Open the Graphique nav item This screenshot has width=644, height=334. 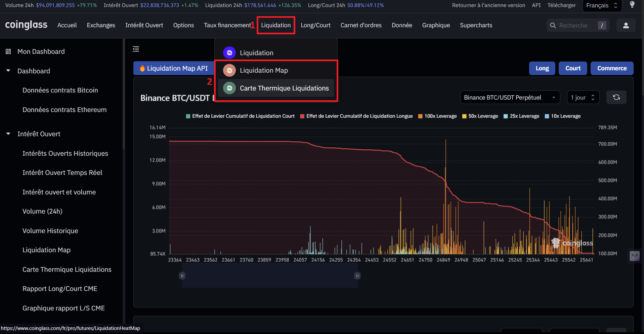coord(436,25)
